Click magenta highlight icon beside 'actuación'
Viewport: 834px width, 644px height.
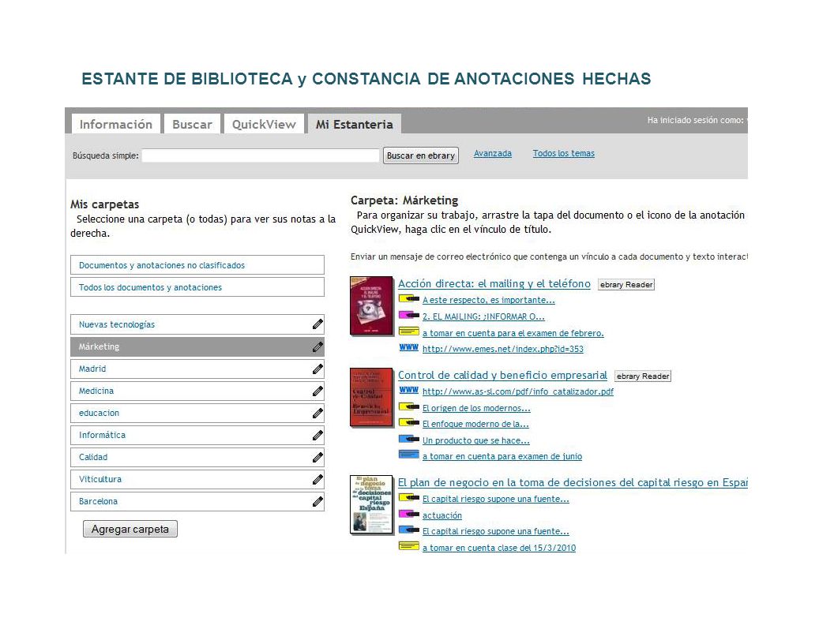[x=409, y=515]
